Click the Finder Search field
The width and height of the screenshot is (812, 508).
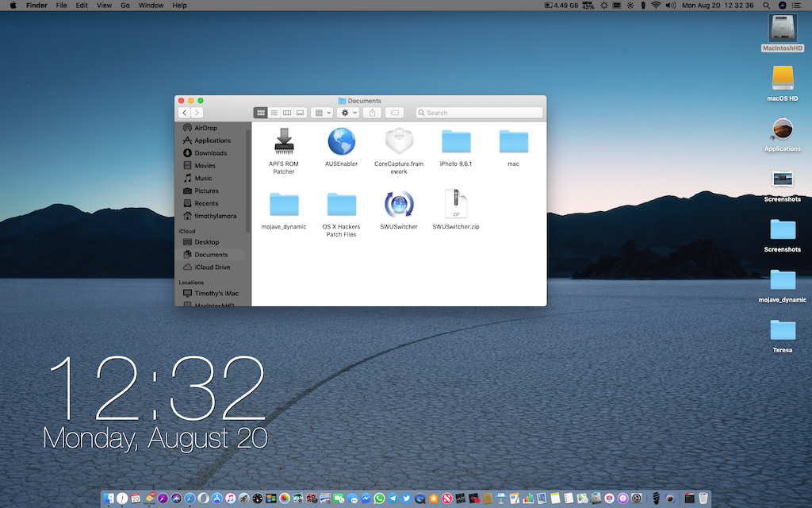click(479, 113)
